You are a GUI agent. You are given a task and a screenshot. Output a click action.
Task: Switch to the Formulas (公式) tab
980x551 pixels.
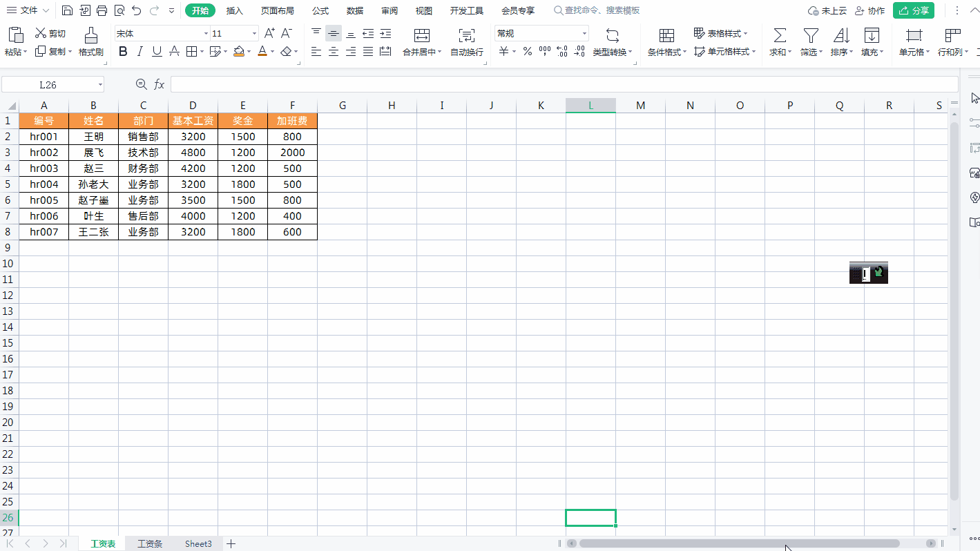coord(320,10)
